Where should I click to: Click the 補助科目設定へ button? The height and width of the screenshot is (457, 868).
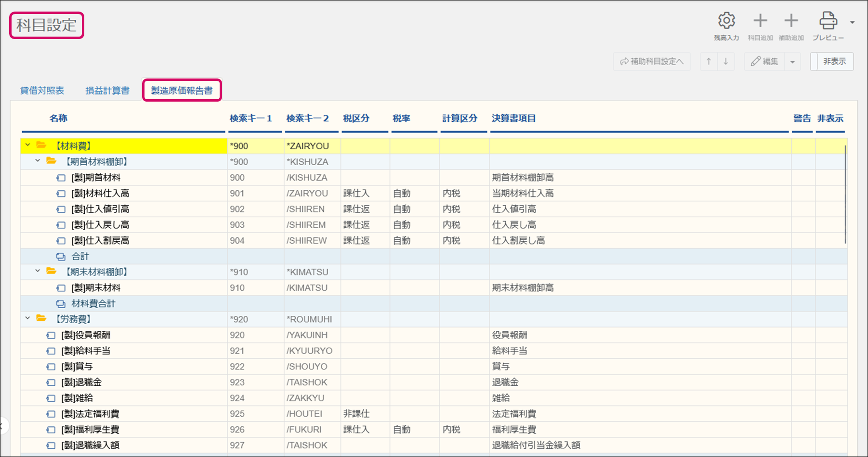pyautogui.click(x=651, y=62)
